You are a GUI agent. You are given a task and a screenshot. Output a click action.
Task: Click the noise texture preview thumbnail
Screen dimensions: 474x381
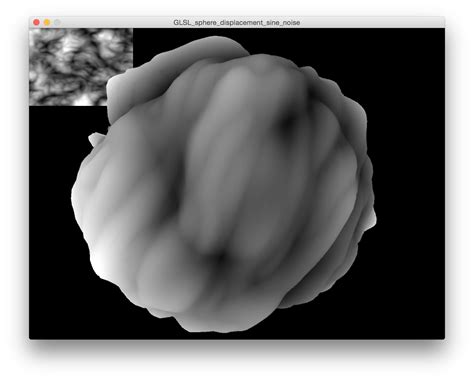(81, 67)
